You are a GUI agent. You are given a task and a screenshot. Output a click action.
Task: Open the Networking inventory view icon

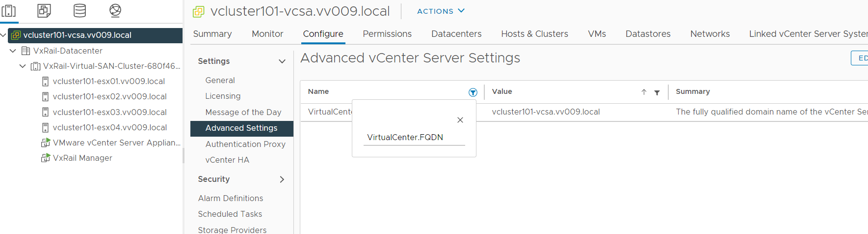click(x=115, y=10)
